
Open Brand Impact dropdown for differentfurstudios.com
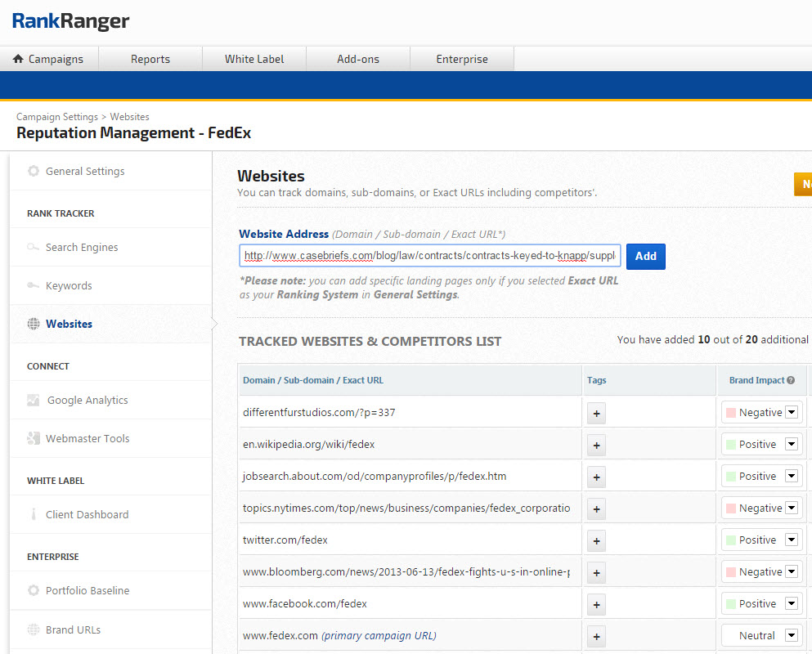click(x=791, y=413)
